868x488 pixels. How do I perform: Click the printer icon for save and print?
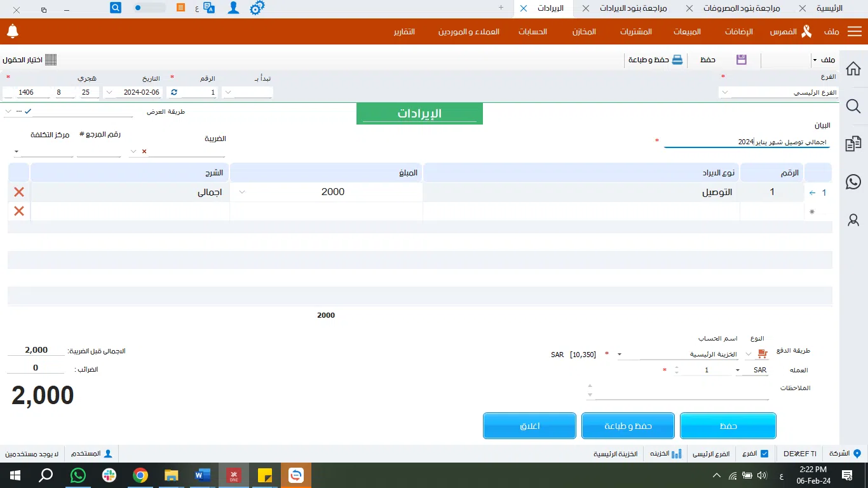678,60
